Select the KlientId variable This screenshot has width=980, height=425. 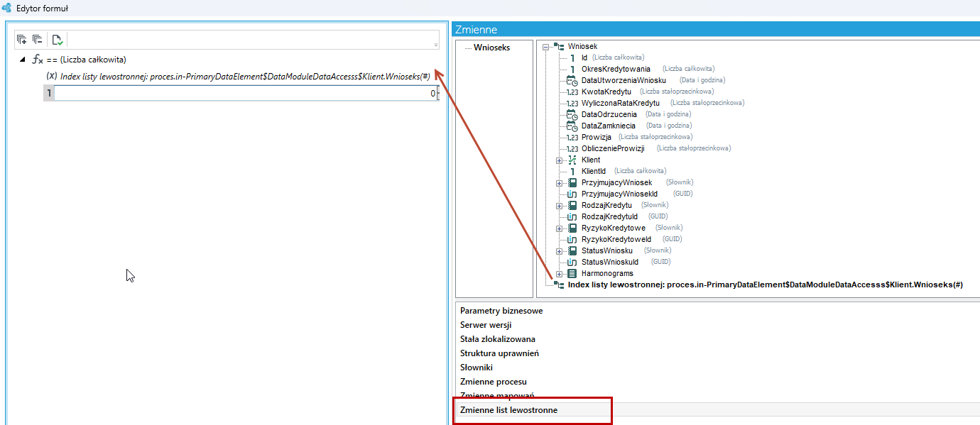click(x=594, y=171)
